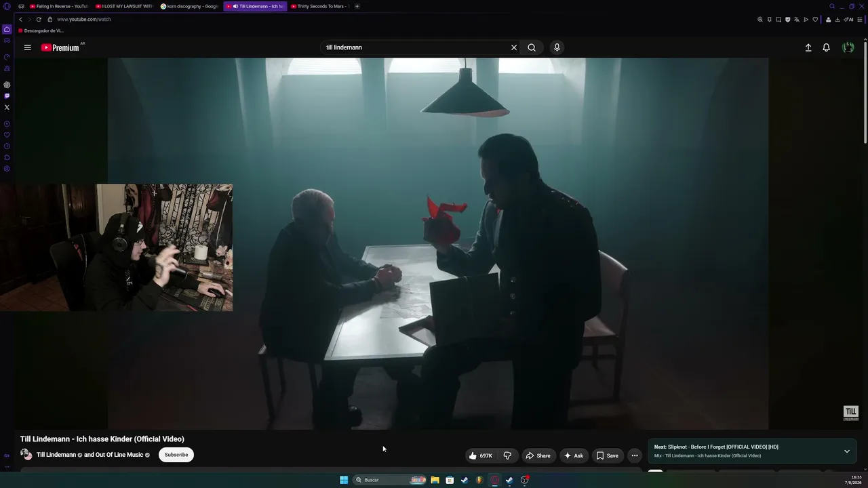The height and width of the screenshot is (488, 868).
Task: Like the video with 697K likes
Action: coord(481,455)
